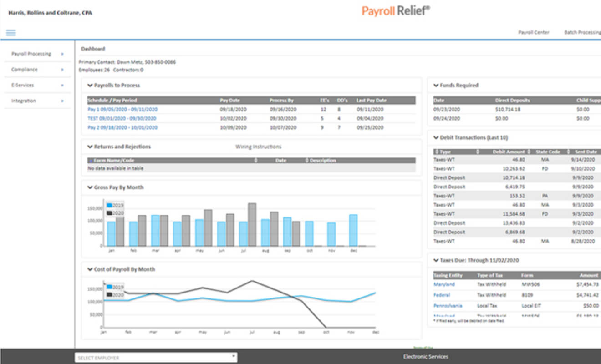The image size is (601, 364).
Task: Open Payroll Center in top navigation
Action: pos(534,32)
